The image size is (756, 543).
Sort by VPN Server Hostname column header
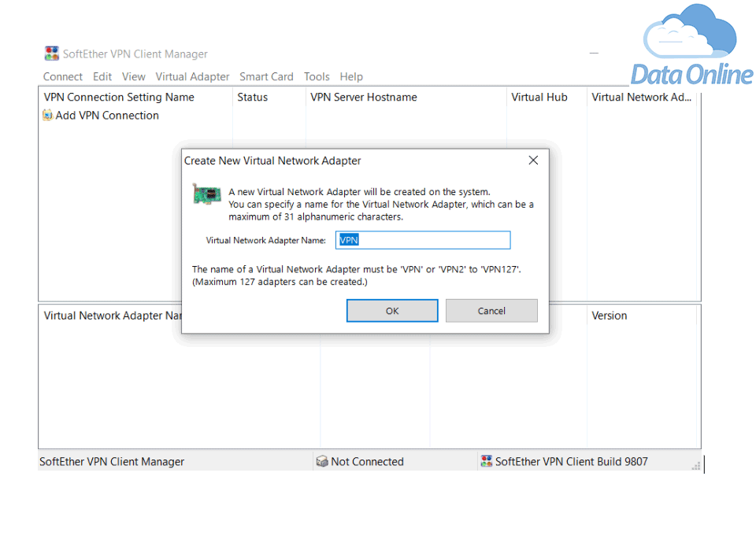click(406, 97)
